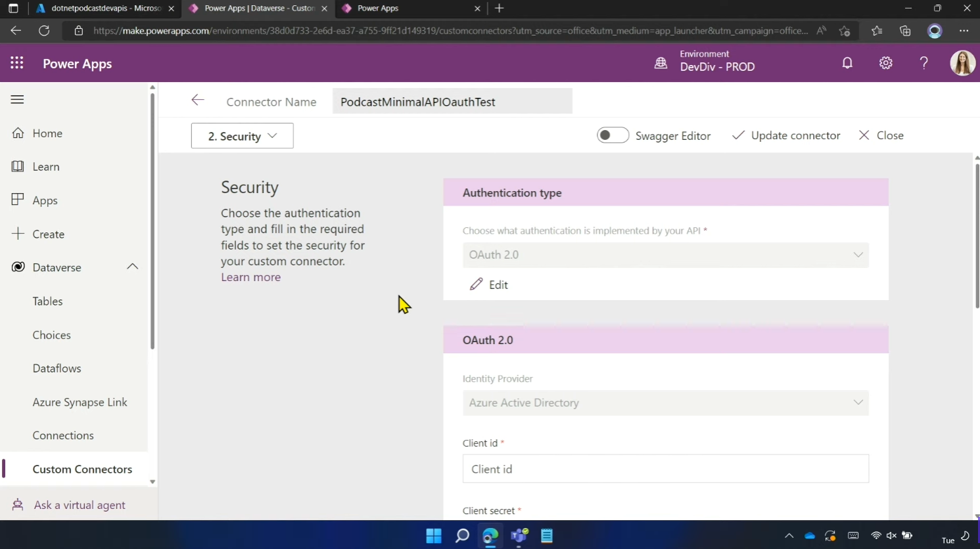Click the browser Back arrow

(16, 30)
